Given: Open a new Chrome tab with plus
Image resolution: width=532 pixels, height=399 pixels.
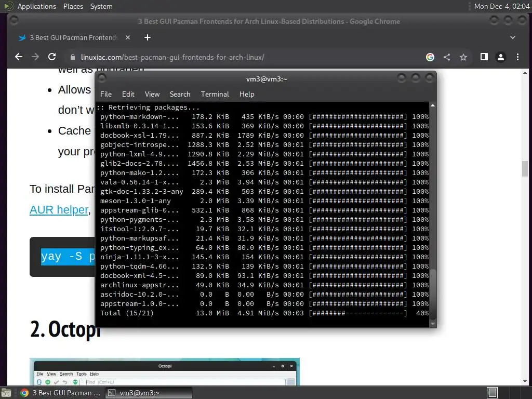Looking at the screenshot, I should coord(147,37).
